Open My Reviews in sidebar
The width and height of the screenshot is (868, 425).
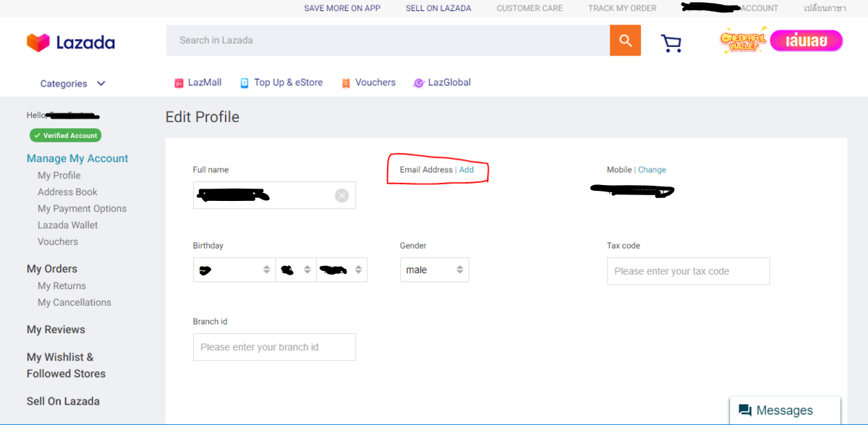[x=56, y=330]
